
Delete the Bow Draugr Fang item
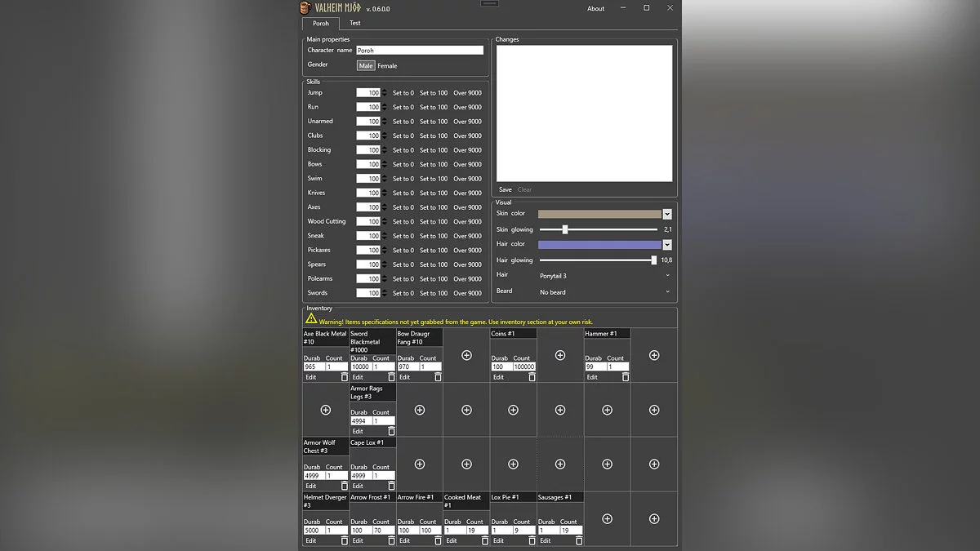pos(438,377)
